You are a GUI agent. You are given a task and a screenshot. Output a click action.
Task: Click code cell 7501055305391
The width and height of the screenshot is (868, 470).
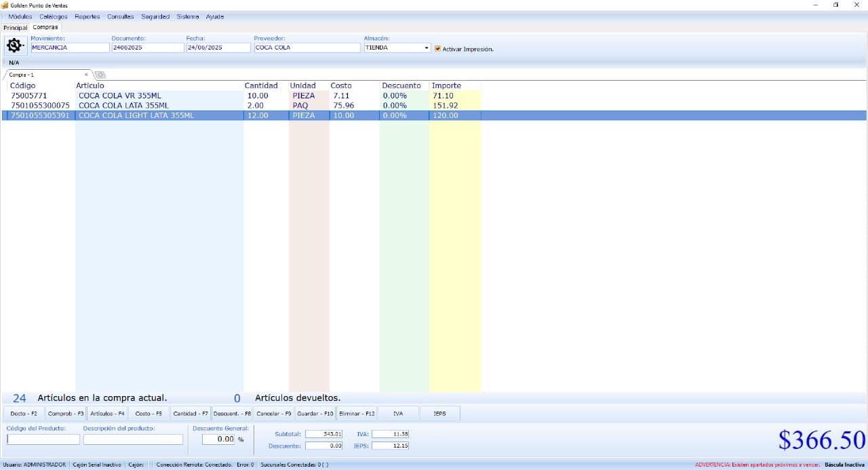[40, 115]
